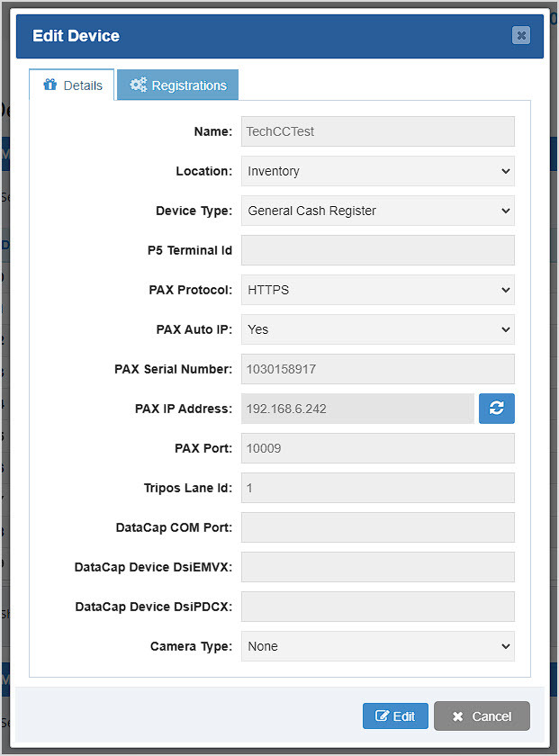This screenshot has width=559, height=756.
Task: Click the refresh icon beside PAX IP Address
Action: click(496, 409)
